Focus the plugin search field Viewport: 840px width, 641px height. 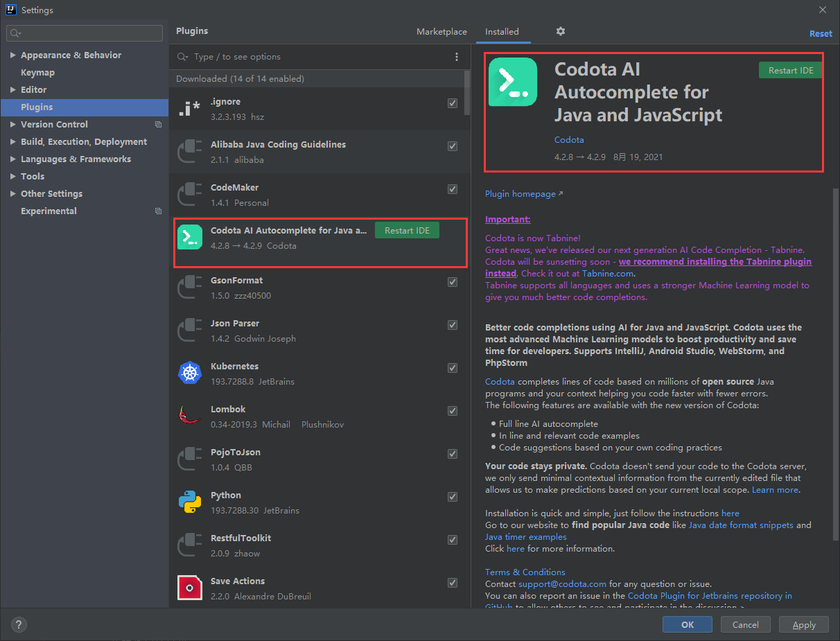click(x=319, y=57)
